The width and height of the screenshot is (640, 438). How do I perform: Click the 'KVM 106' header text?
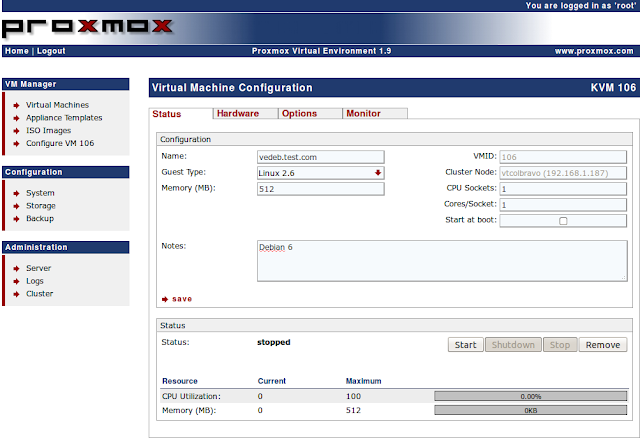[613, 88]
